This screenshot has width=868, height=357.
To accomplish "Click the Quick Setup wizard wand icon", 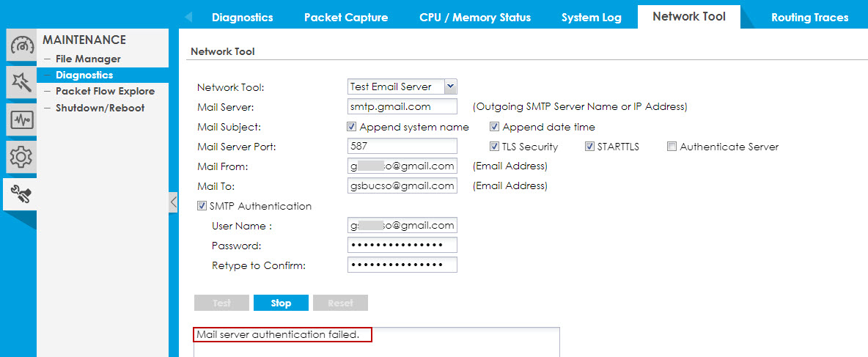I will [21, 82].
